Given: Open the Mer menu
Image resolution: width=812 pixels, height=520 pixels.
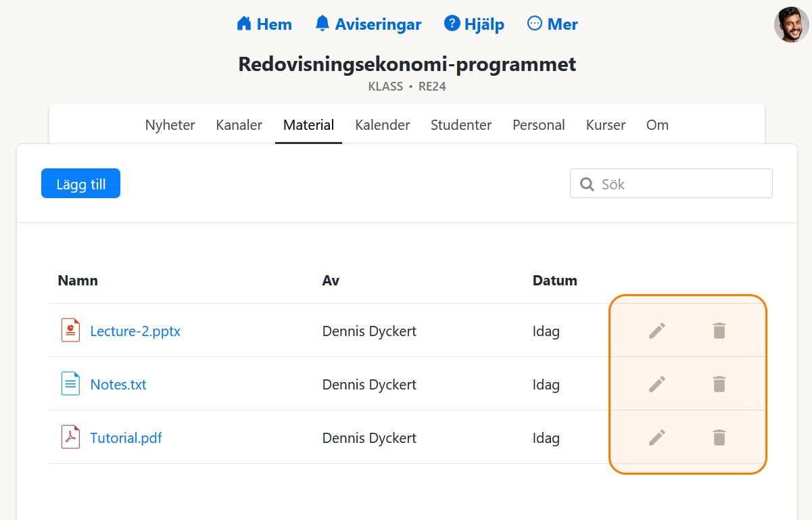Looking at the screenshot, I should click(552, 23).
